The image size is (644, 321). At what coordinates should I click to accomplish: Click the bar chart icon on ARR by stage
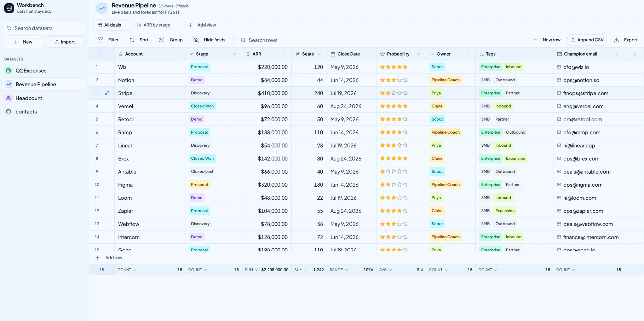pyautogui.click(x=139, y=25)
